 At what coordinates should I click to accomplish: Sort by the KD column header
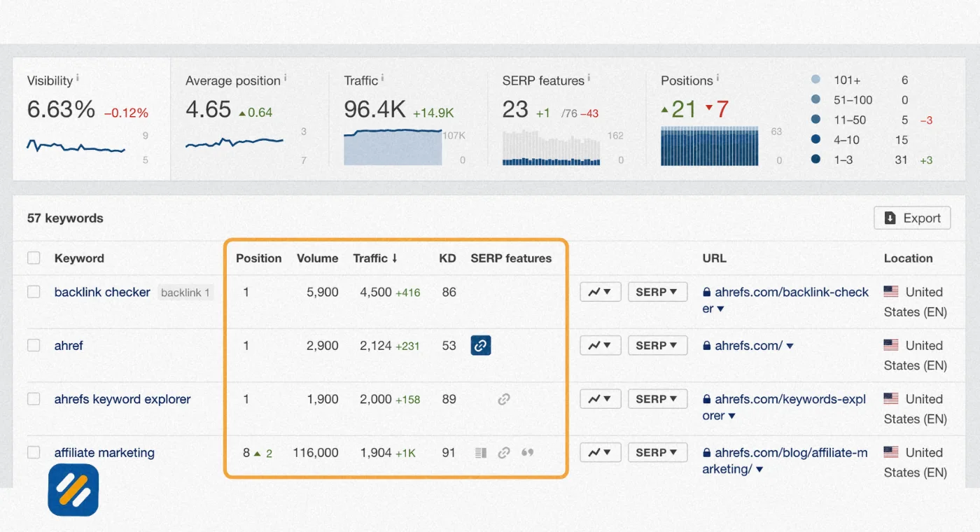(447, 258)
